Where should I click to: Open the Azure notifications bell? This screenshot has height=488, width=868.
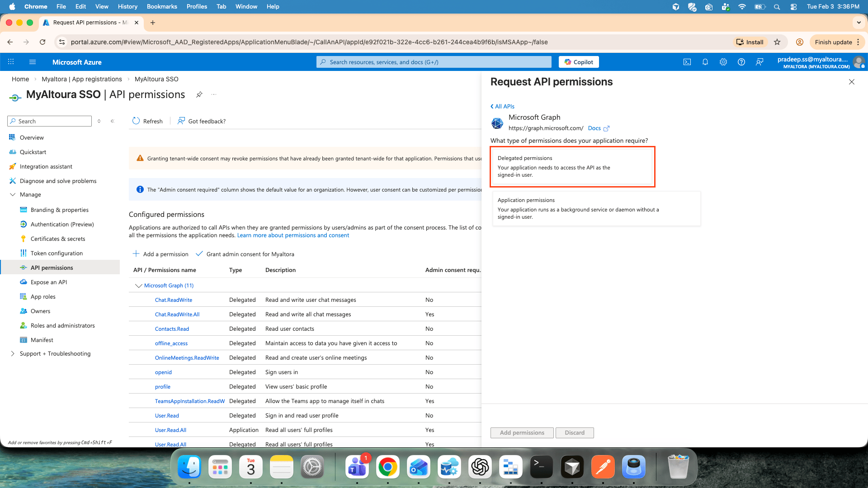[x=705, y=62]
